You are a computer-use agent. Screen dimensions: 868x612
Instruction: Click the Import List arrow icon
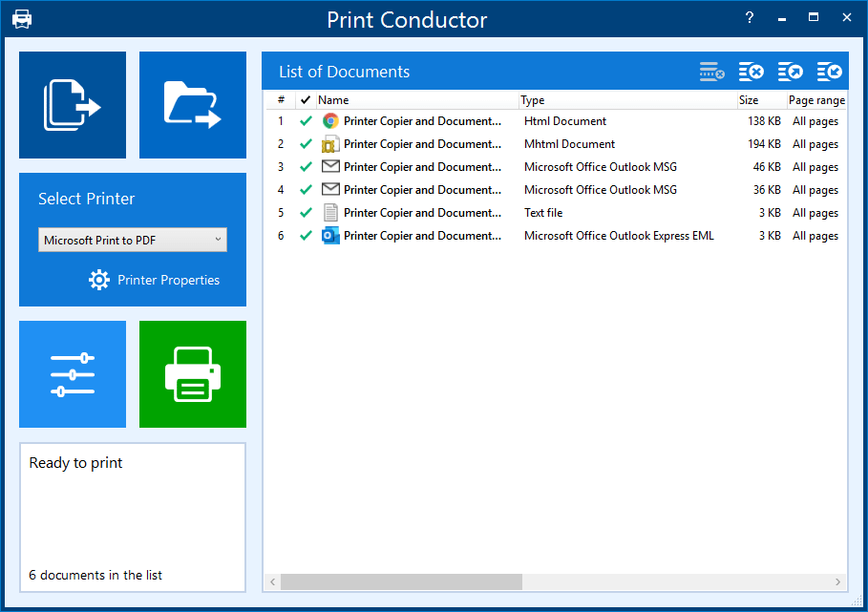pos(830,72)
